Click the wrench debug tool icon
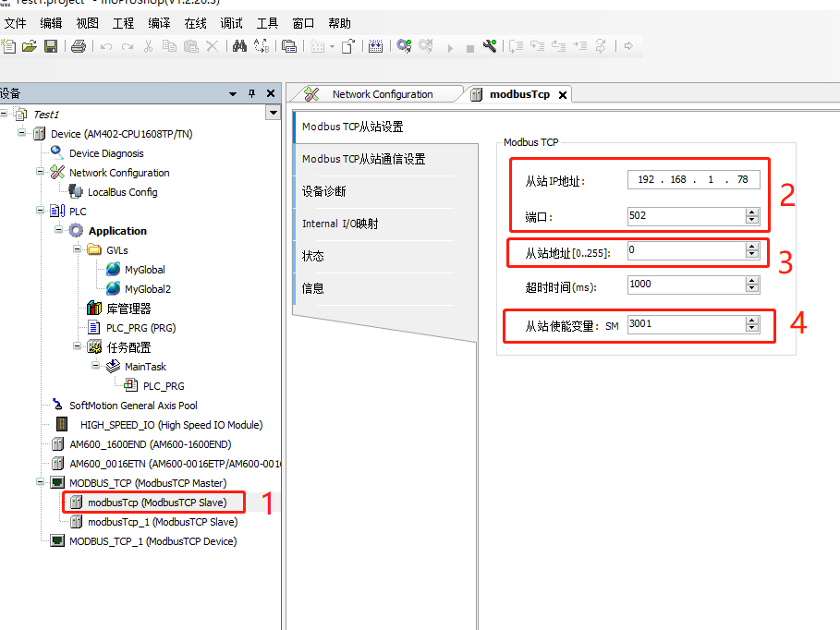Viewport: 840px width, 630px height. pyautogui.click(x=490, y=46)
